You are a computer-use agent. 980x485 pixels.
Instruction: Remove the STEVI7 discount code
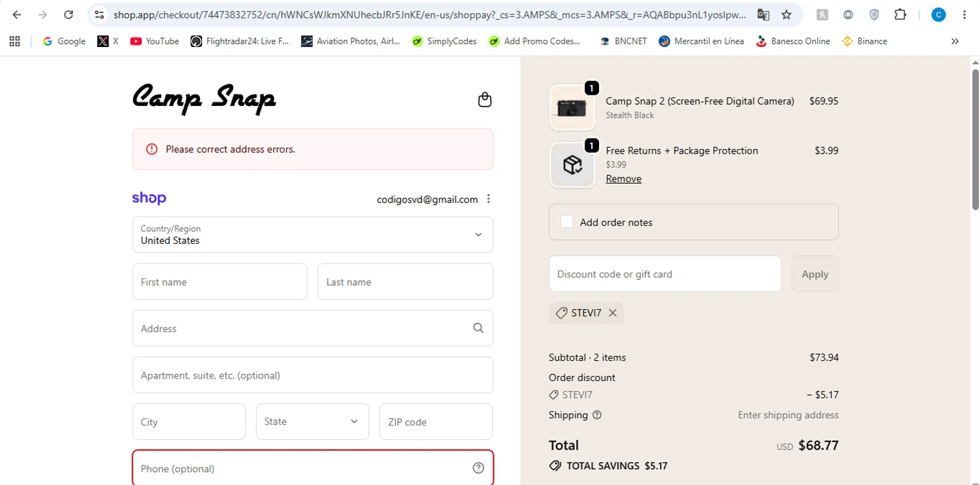tap(612, 313)
